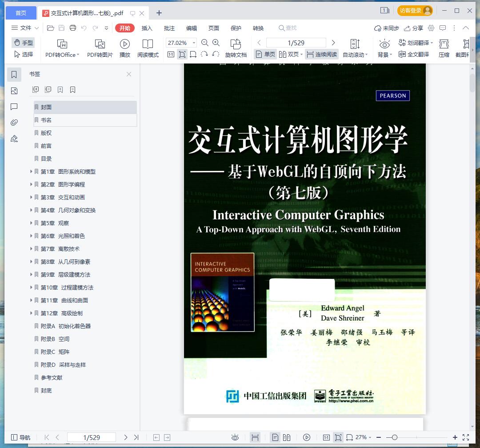Jump to first page in status bar
The height and width of the screenshot is (448, 480).
pyautogui.click(x=47, y=437)
